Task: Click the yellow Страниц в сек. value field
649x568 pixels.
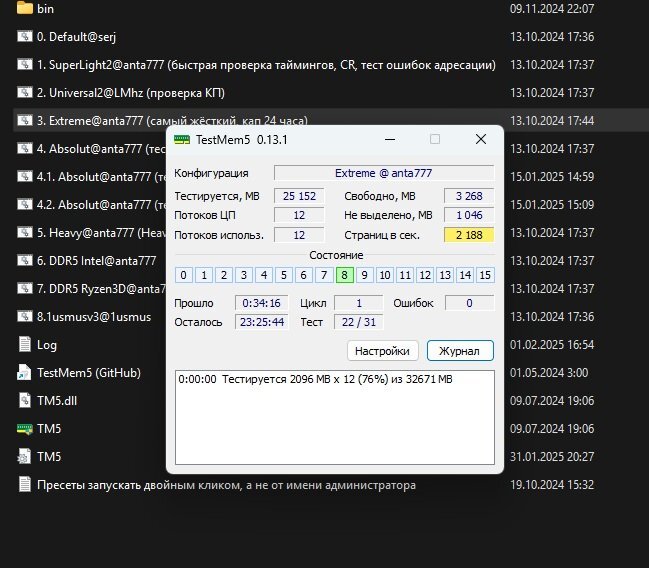Action: [468, 235]
